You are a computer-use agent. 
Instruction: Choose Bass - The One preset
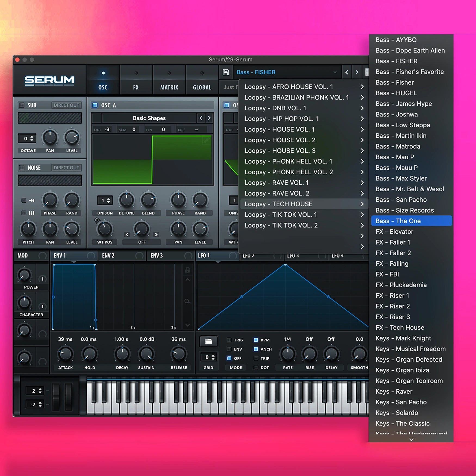(412, 221)
